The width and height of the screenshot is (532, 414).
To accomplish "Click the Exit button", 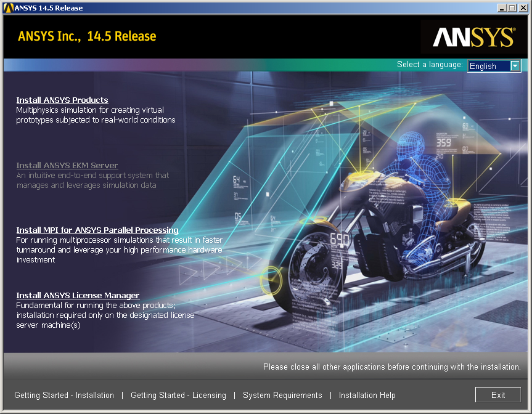I will pos(498,395).
